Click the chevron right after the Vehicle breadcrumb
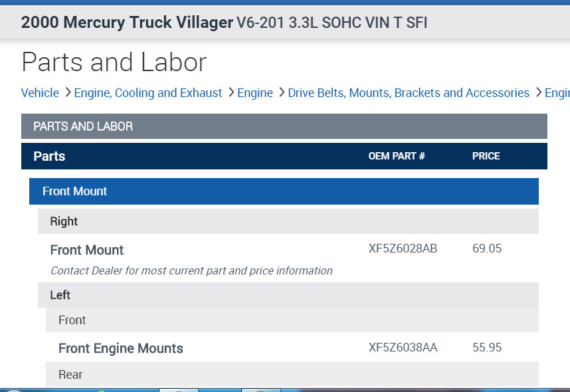The width and height of the screenshot is (570, 392). 68,93
